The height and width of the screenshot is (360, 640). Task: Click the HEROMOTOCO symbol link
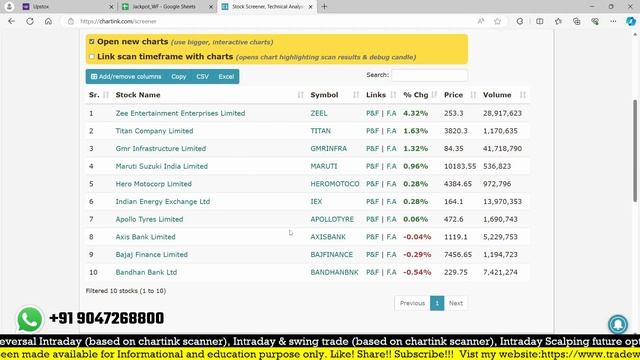click(x=335, y=184)
